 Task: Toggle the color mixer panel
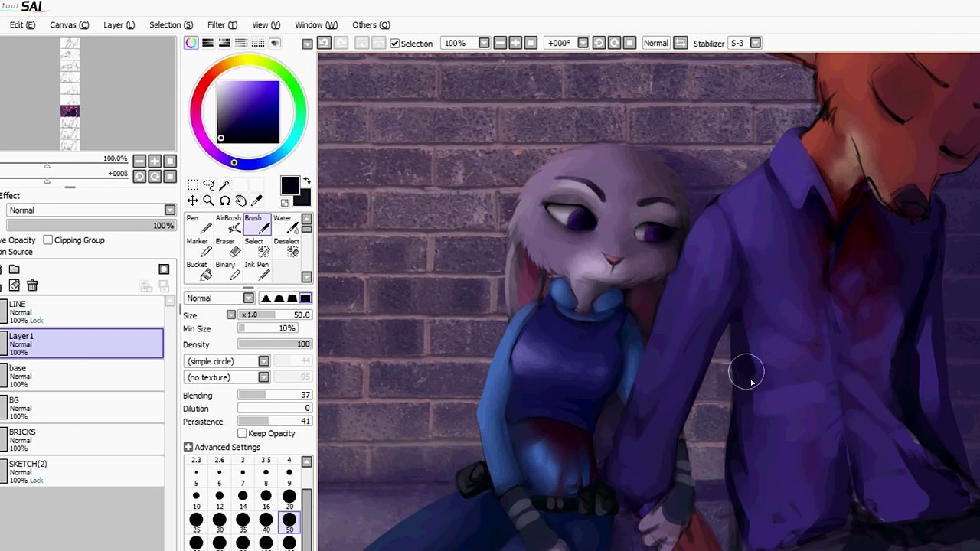(x=241, y=43)
